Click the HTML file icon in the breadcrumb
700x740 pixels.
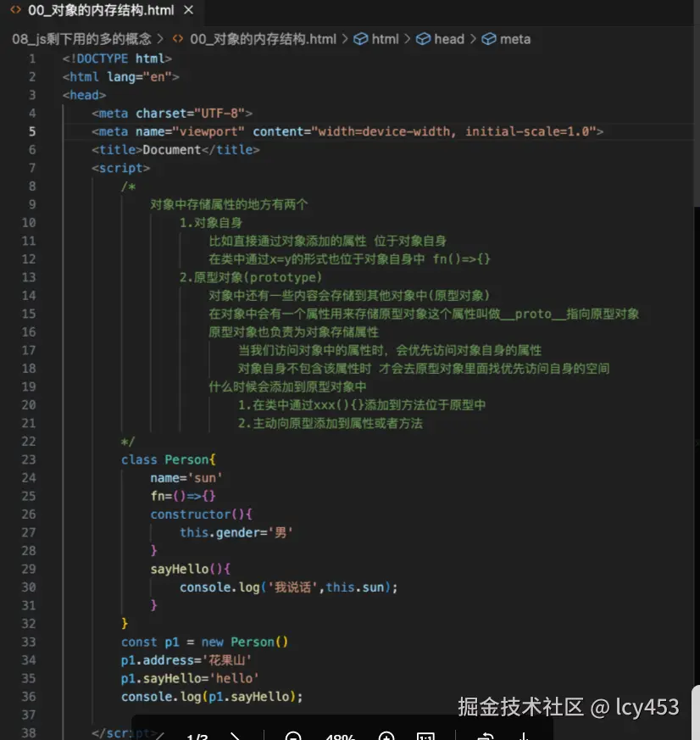(x=178, y=39)
